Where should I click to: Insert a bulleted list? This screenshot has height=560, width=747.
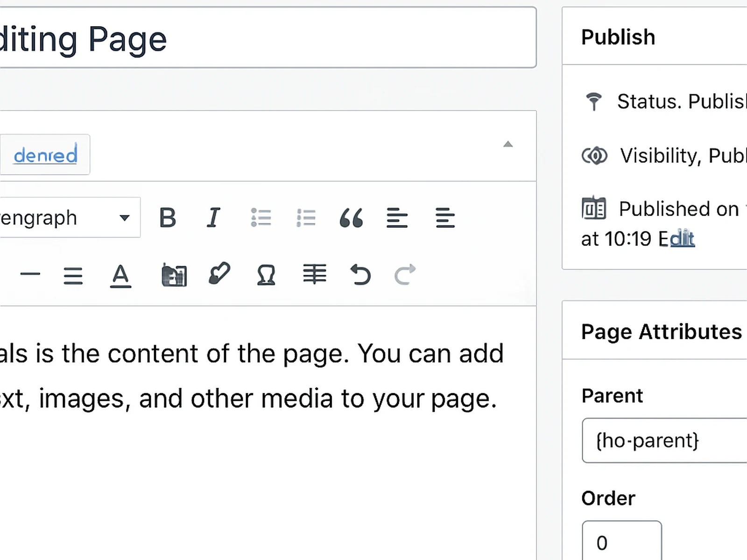[261, 217]
